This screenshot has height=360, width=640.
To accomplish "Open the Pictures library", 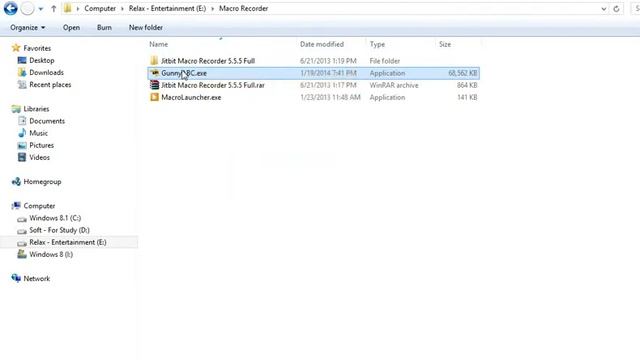I will click(42, 145).
